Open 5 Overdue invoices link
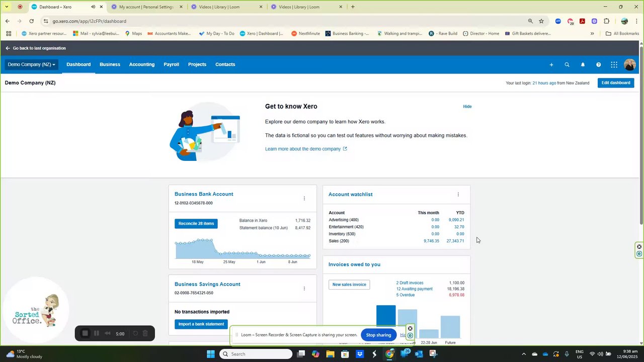Screen dimensions: 644x362 pos(406,295)
